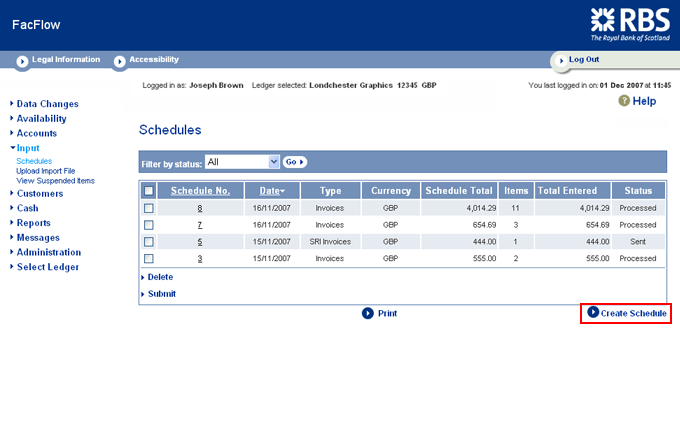680x447 pixels.
Task: Click the Log Out arrow icon
Action: (x=560, y=60)
